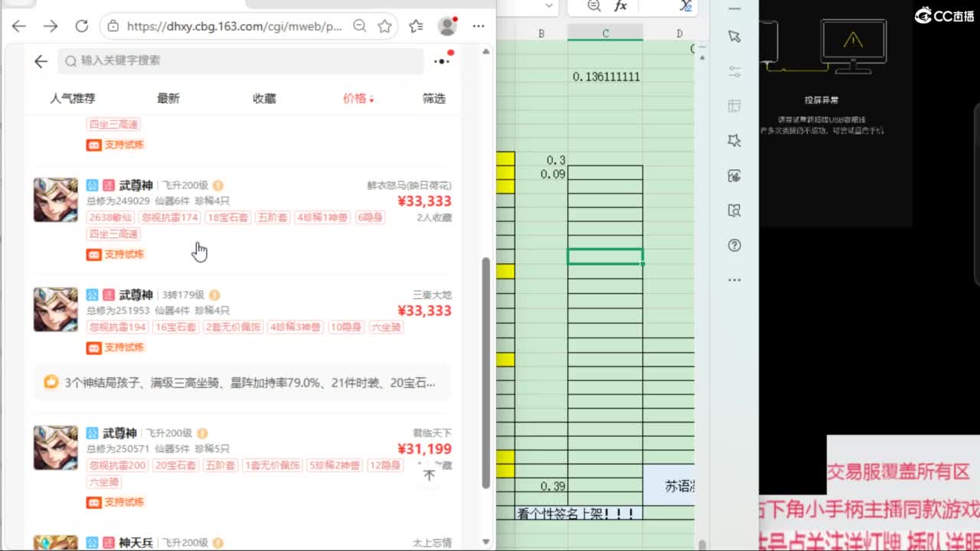The image size is (980, 551).
Task: Click the page scrollbar up arrow
Action: pyautogui.click(x=485, y=51)
